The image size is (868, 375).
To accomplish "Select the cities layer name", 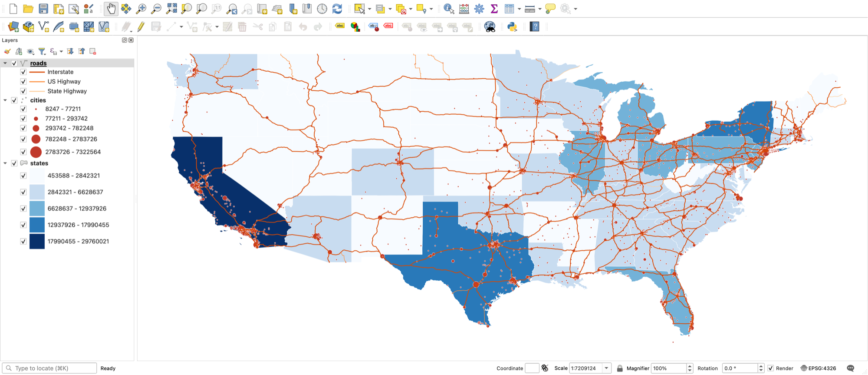I will pos(38,100).
